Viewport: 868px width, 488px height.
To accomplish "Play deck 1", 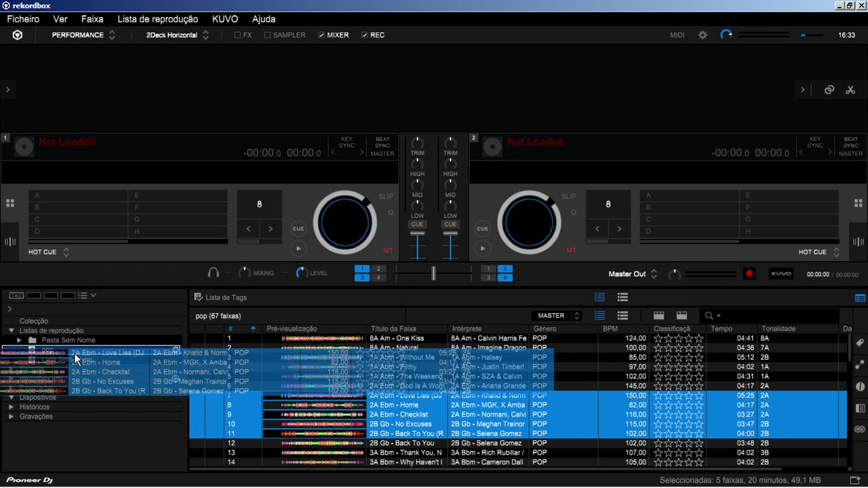I will click(x=298, y=249).
